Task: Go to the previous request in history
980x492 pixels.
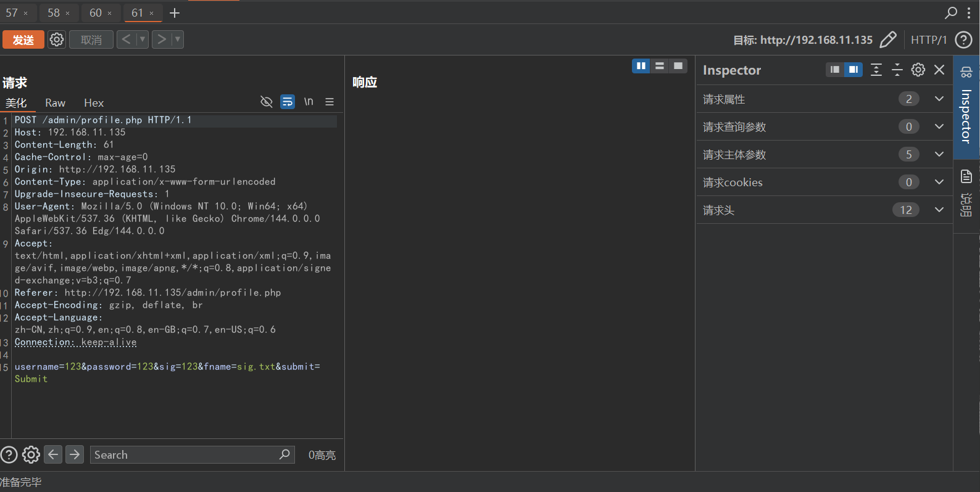Action: click(126, 39)
